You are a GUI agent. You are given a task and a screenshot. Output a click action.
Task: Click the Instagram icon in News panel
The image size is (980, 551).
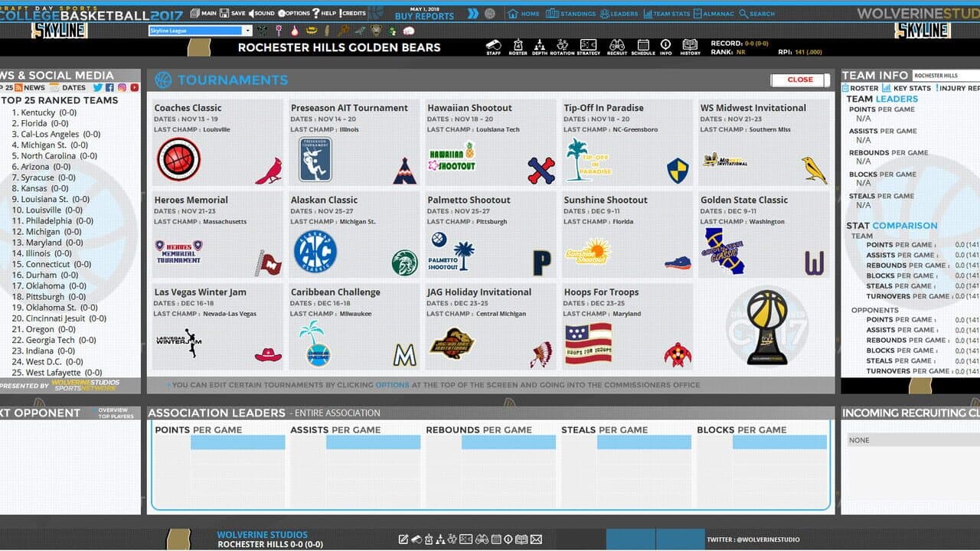coord(122,88)
